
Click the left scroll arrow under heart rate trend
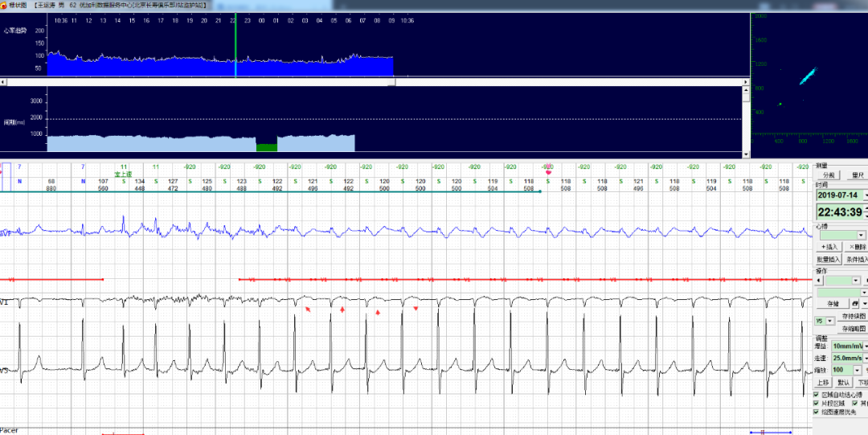[x=3, y=82]
